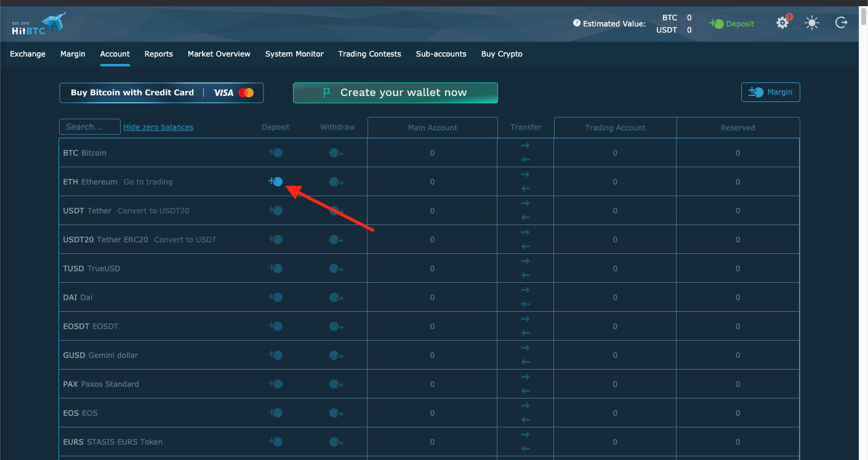868x460 pixels.
Task: Click PAX deposit icon
Action: pyautogui.click(x=275, y=384)
